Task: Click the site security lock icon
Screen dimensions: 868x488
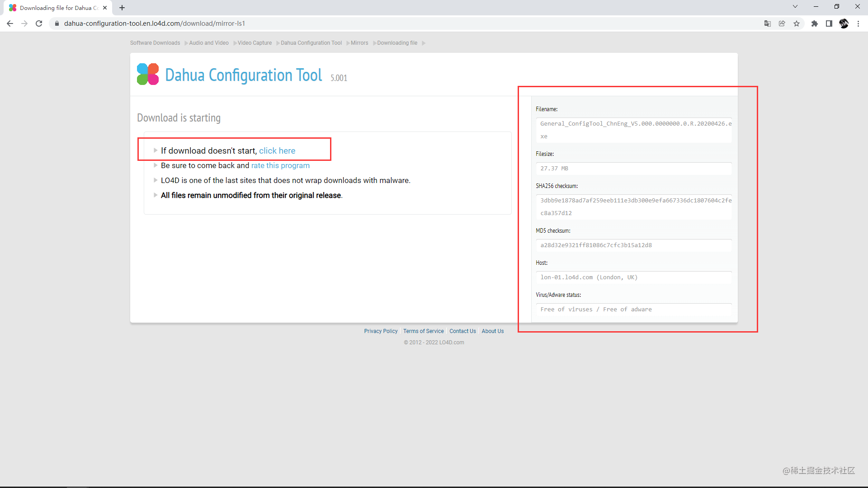Action: tap(57, 23)
